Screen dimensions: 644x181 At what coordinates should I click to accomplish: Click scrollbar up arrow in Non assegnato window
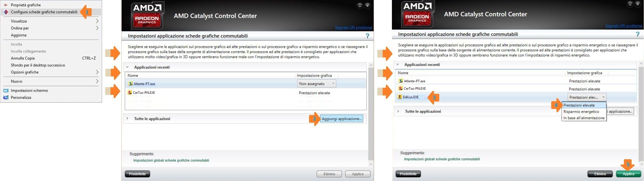[371, 65]
